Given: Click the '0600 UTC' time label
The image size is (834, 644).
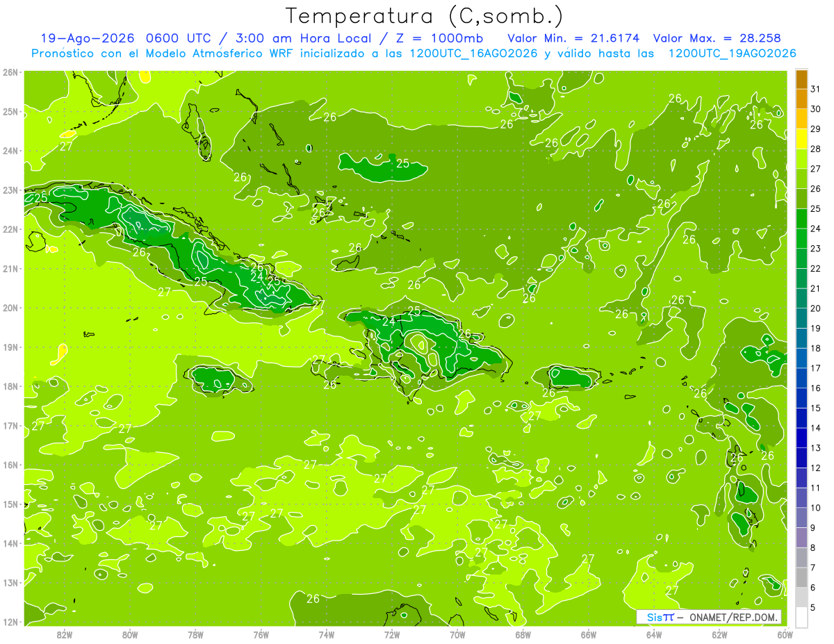Looking at the screenshot, I should click(x=179, y=38).
